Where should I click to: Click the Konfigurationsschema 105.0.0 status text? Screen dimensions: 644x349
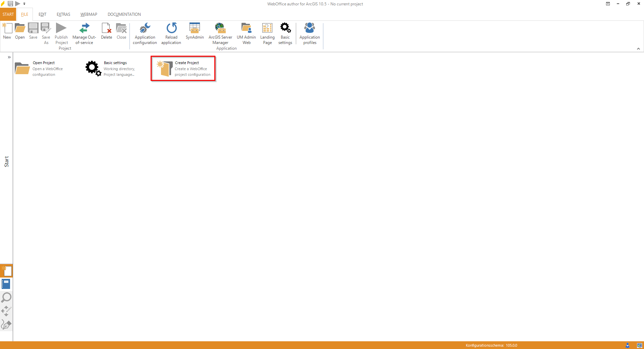click(x=491, y=345)
